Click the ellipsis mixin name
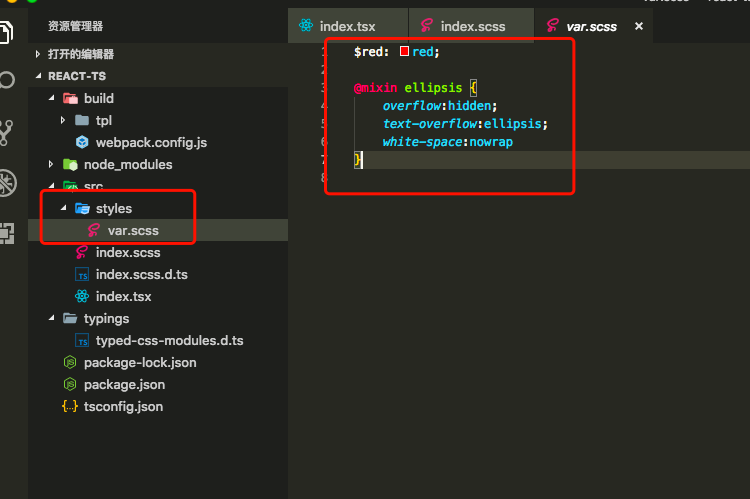The height and width of the screenshot is (499, 750). [x=433, y=88]
